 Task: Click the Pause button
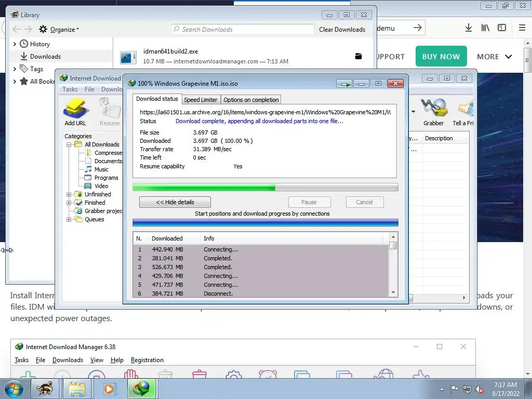(x=309, y=202)
